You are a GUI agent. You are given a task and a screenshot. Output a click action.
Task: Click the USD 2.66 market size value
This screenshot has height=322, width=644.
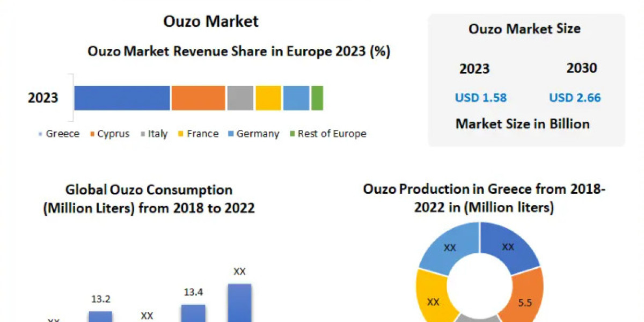click(x=575, y=98)
